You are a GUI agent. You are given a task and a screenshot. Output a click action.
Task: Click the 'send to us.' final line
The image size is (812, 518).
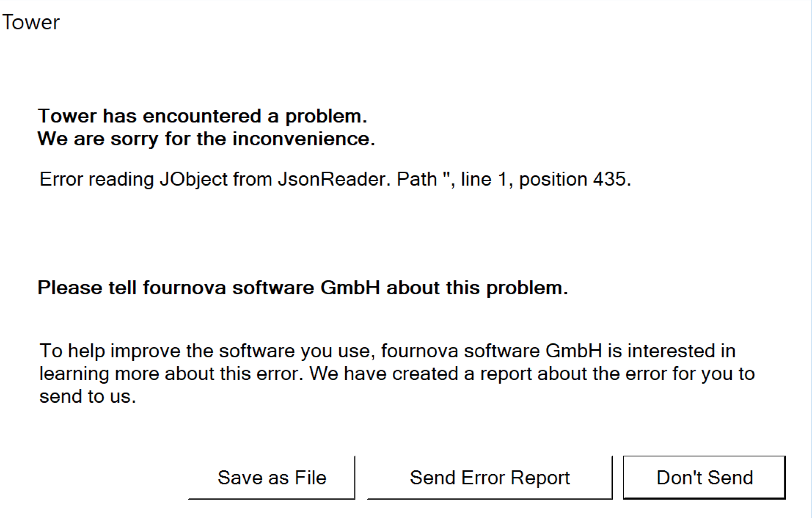point(88,397)
